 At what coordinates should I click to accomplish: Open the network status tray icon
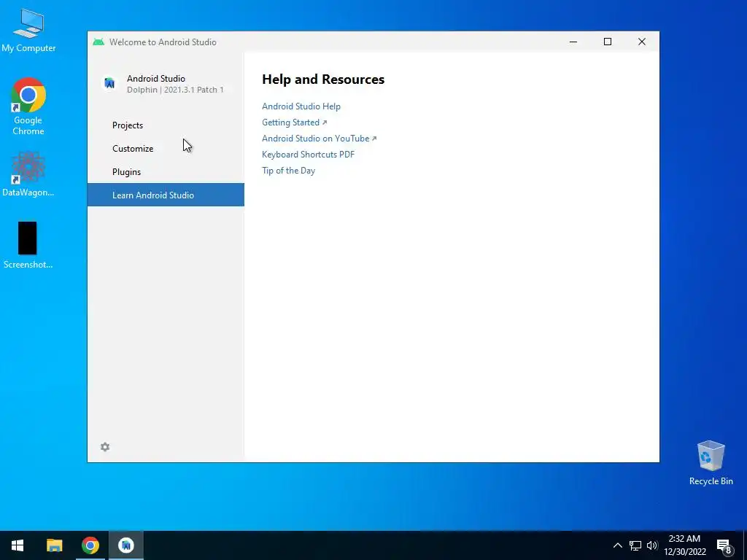coord(635,545)
